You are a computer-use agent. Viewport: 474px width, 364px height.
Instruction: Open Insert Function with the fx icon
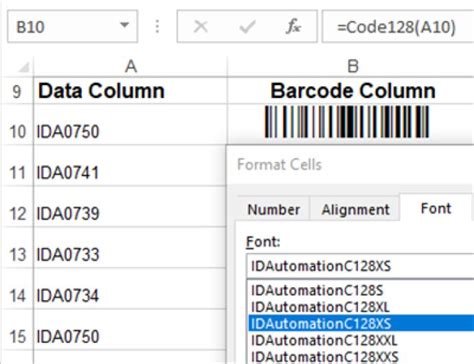point(293,26)
